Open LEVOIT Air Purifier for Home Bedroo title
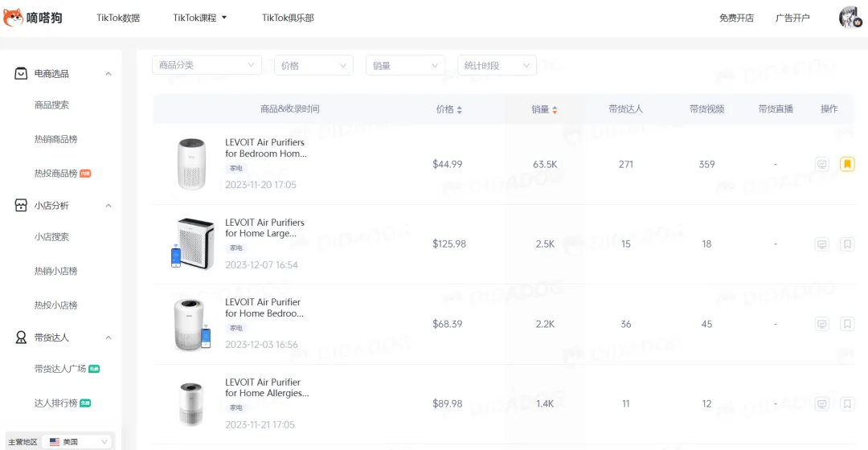This screenshot has width=868, height=450. [264, 307]
